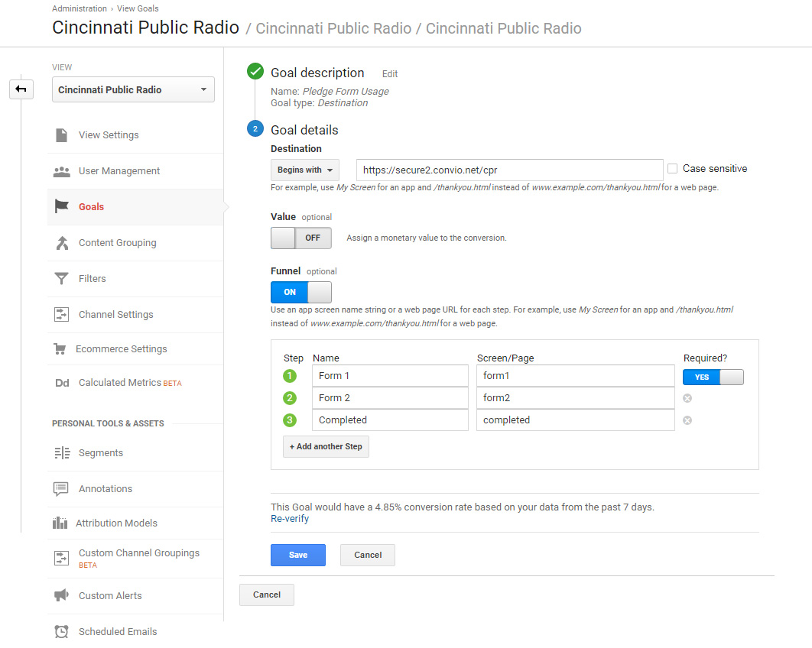Click the Scheduled Emails clock icon
The image size is (812, 648).
pyautogui.click(x=62, y=632)
